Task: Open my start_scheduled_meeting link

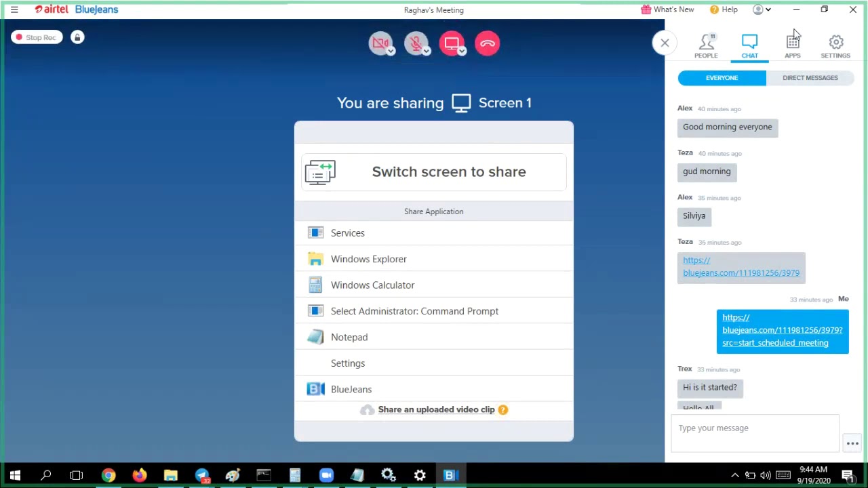Action: coord(783,330)
